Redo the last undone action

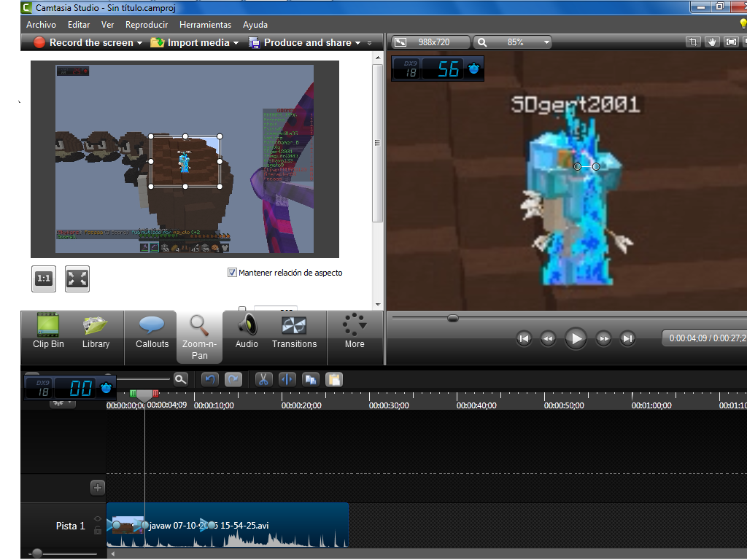click(233, 379)
